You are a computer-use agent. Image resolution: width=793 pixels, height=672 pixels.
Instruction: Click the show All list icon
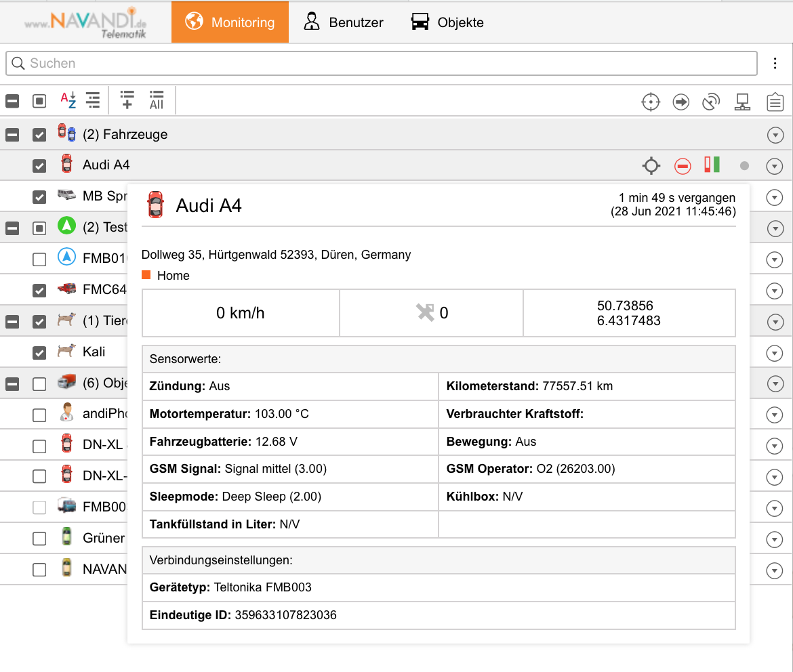point(157,100)
